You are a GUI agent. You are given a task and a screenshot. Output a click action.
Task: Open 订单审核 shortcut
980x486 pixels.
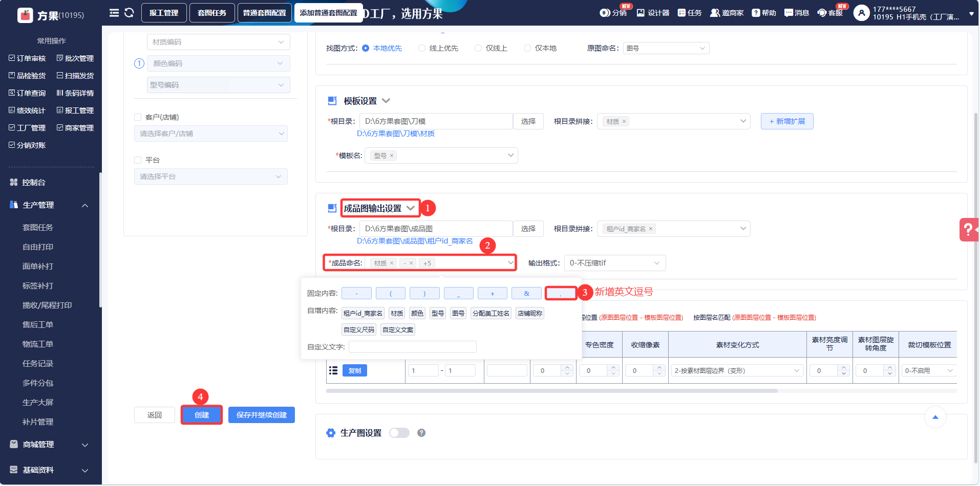[28, 58]
